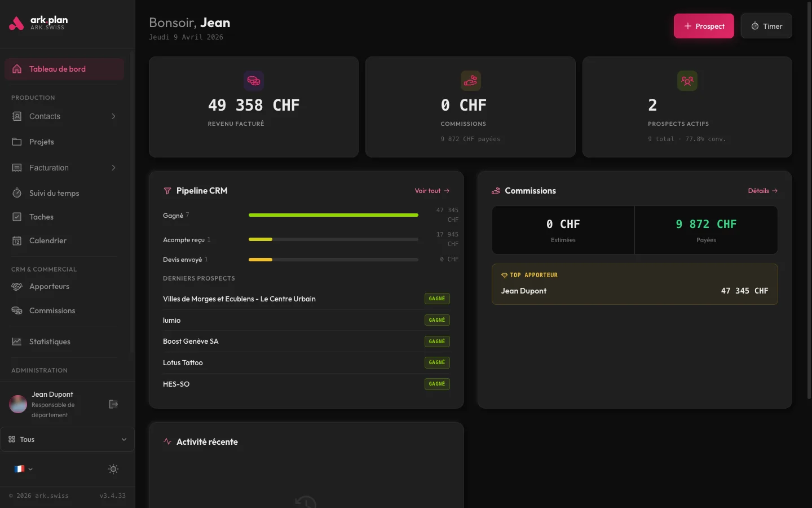This screenshot has height=508, width=812.
Task: Click Jean Dupont's profile avatar
Action: pyautogui.click(x=17, y=404)
